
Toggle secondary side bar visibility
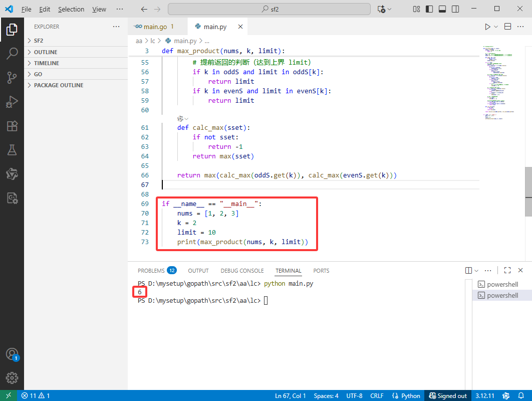click(x=455, y=9)
